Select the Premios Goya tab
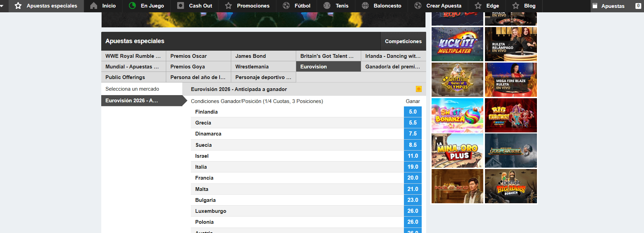 (198, 66)
